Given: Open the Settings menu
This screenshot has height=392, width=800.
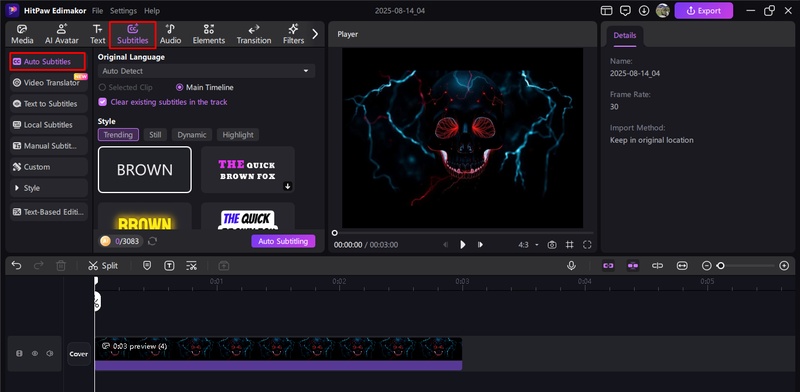Looking at the screenshot, I should pos(123,11).
